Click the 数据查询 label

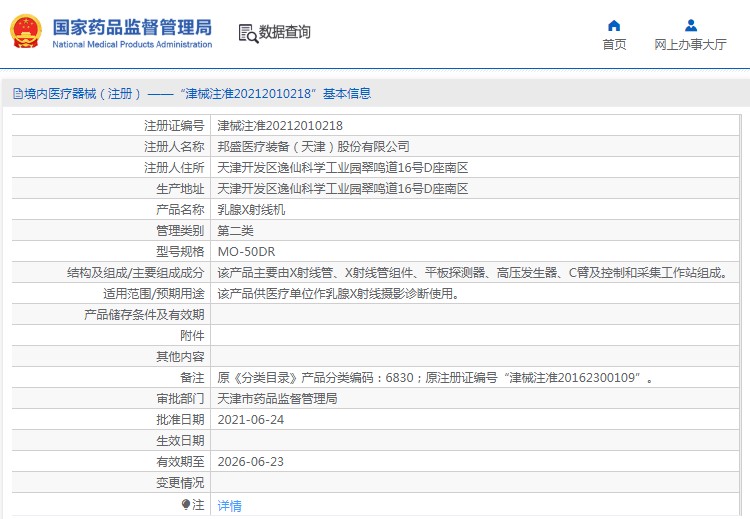tap(285, 32)
